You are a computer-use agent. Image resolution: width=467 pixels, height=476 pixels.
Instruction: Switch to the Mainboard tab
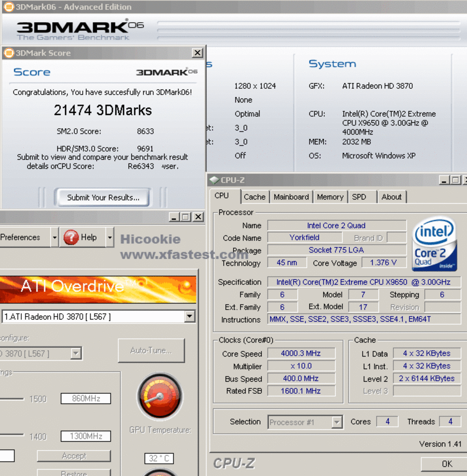(291, 197)
